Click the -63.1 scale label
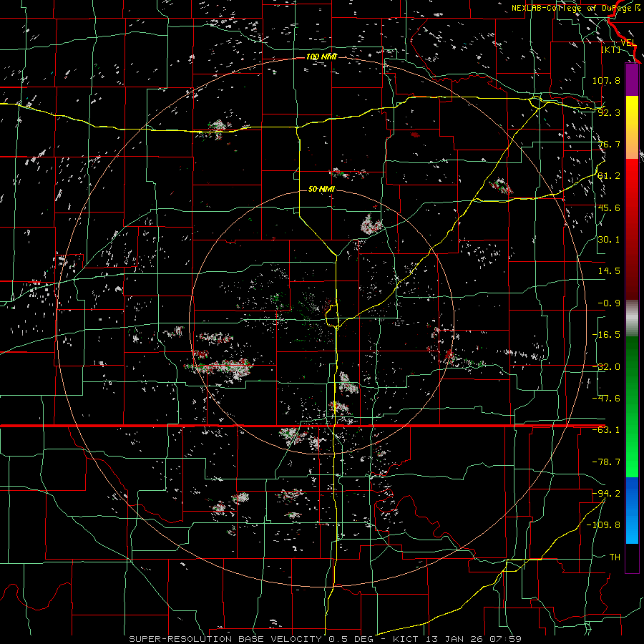Image resolution: width=644 pixels, height=644 pixels. pos(606,430)
